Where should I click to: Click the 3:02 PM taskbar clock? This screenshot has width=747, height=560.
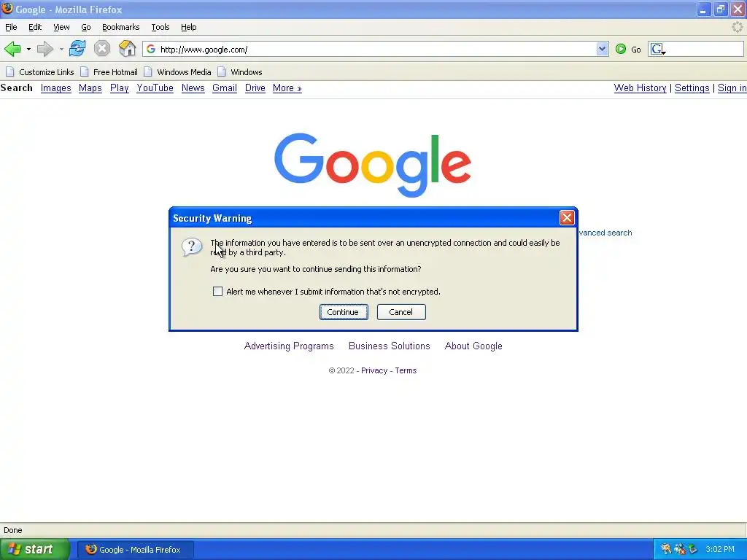click(720, 549)
